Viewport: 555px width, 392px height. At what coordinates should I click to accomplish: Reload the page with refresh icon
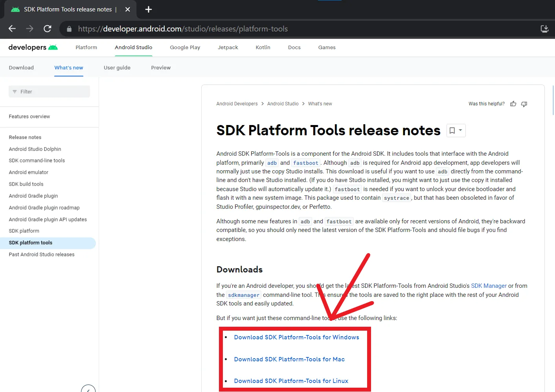click(x=48, y=29)
